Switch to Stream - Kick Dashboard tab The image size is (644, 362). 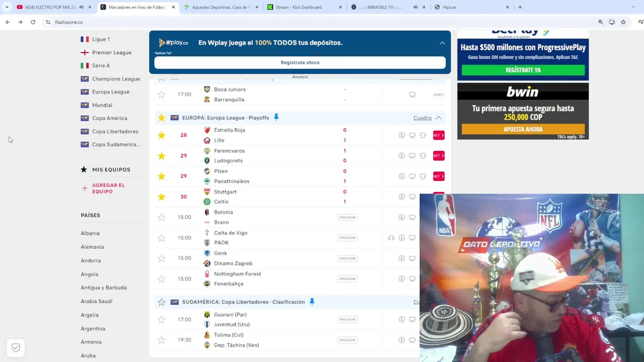304,7
